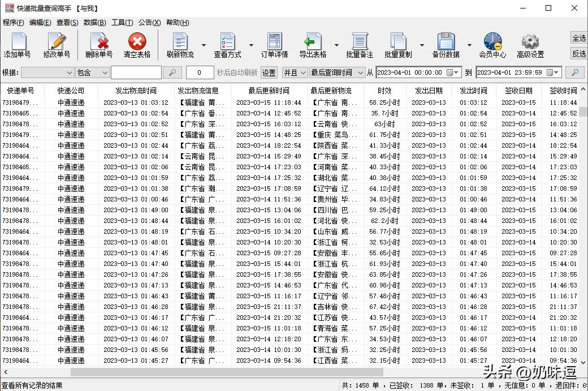Select the 修改单号 pencil icon
Image resolution: width=588 pixels, height=391 pixels.
(x=57, y=44)
